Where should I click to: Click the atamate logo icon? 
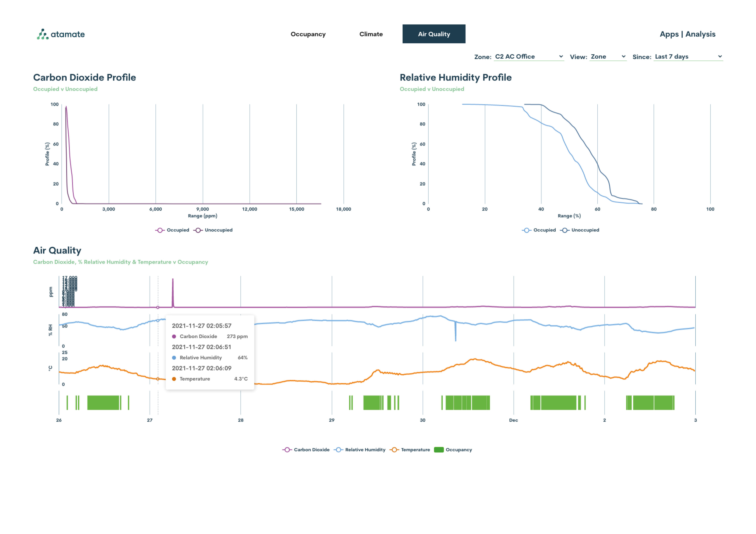tap(42, 34)
